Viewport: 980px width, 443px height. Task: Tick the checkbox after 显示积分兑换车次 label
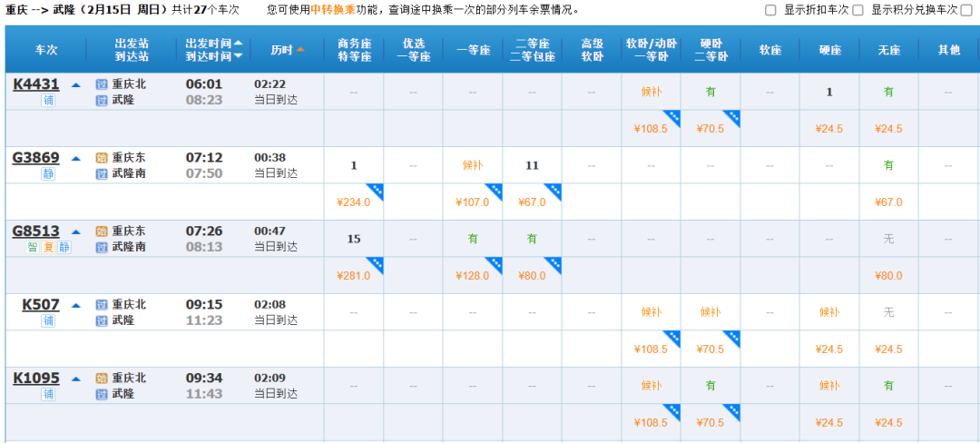pos(966,10)
